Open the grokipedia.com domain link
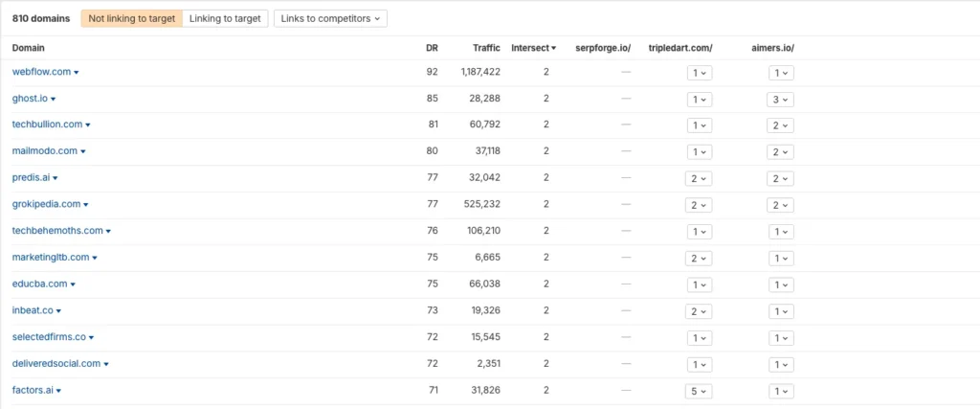980x409 pixels. click(x=46, y=204)
